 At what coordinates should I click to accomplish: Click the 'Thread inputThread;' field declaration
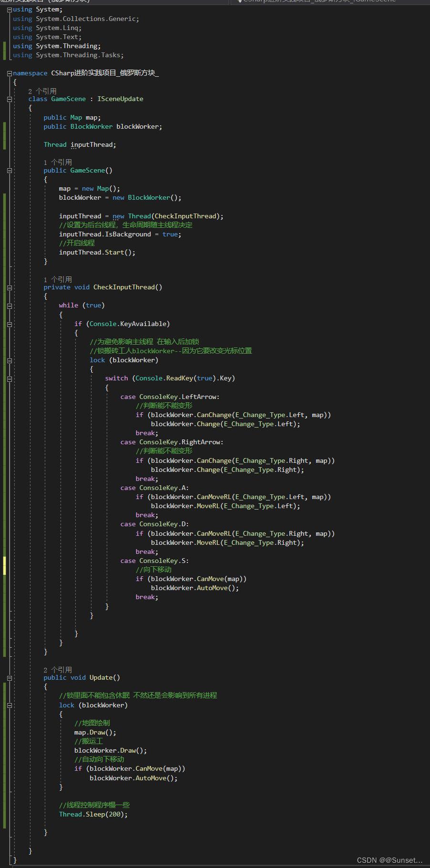click(80, 144)
